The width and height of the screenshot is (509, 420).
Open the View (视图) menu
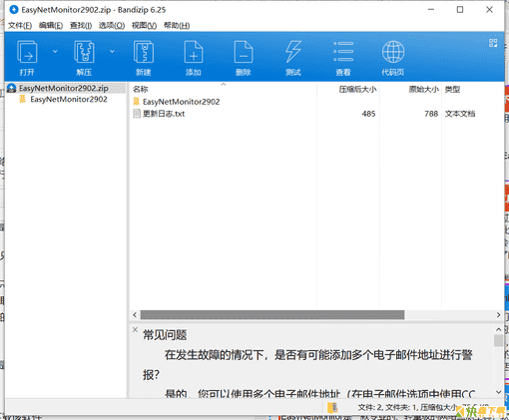(x=144, y=25)
